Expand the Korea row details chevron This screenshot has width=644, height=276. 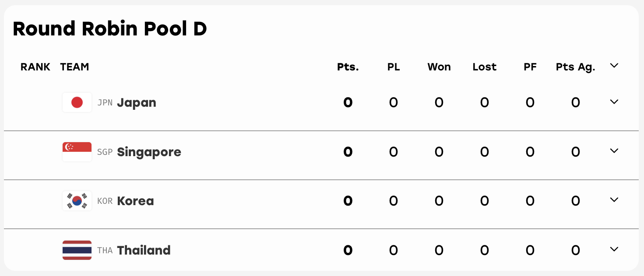coord(614,200)
